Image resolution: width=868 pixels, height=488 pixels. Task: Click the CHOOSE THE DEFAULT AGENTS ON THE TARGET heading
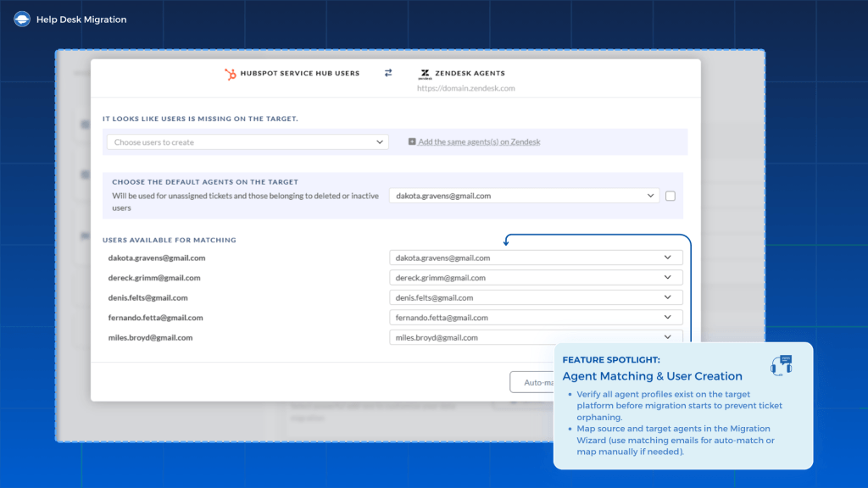click(205, 182)
